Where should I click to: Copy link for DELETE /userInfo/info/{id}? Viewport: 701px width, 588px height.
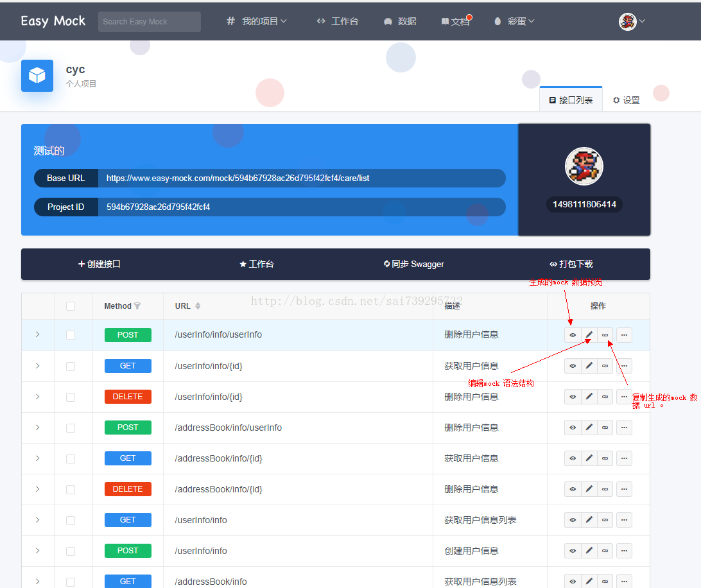(x=605, y=397)
